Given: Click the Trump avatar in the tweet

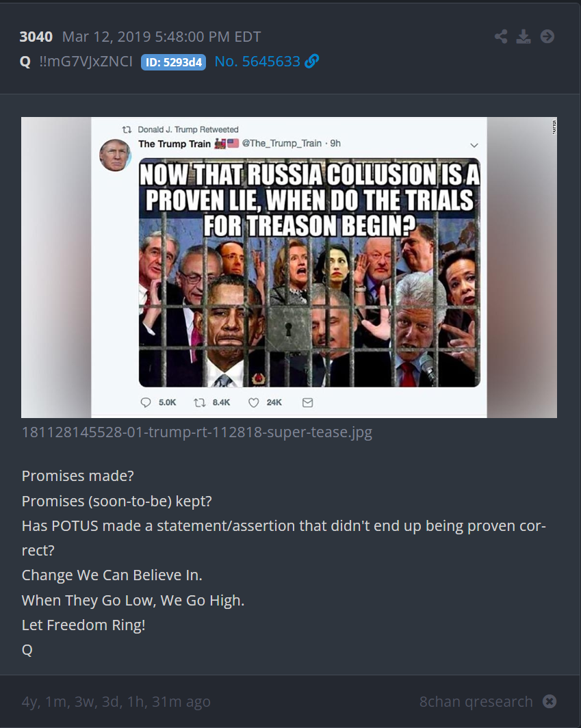Looking at the screenshot, I should [x=115, y=155].
